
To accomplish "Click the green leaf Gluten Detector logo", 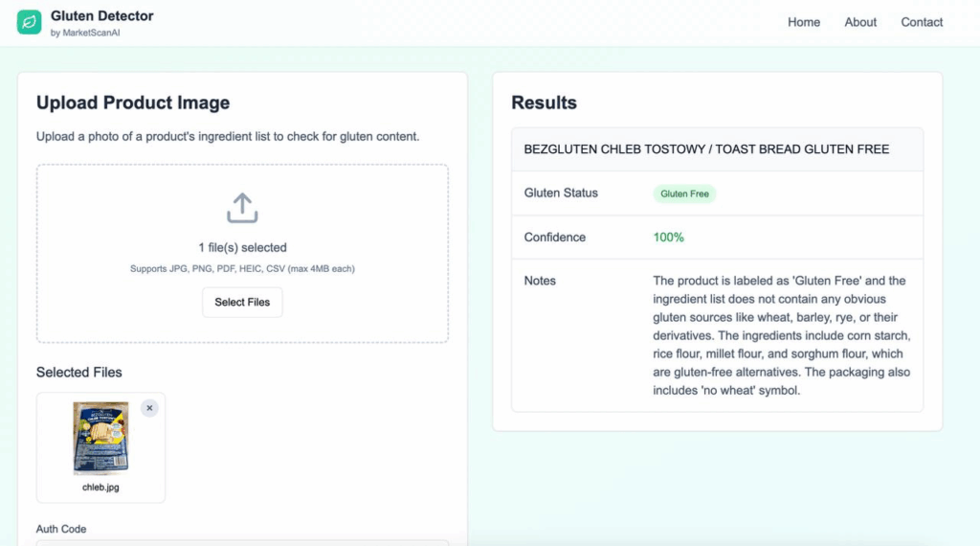I will (x=29, y=22).
